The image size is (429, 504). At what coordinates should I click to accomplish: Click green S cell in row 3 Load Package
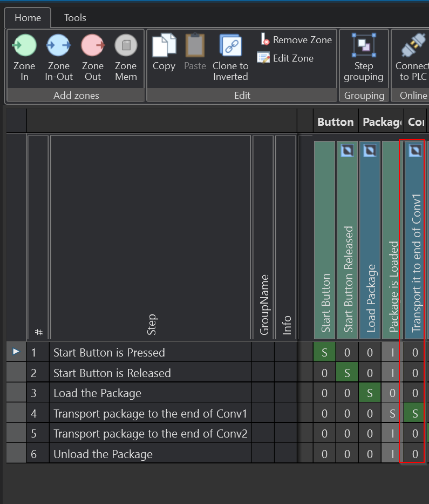pos(370,393)
